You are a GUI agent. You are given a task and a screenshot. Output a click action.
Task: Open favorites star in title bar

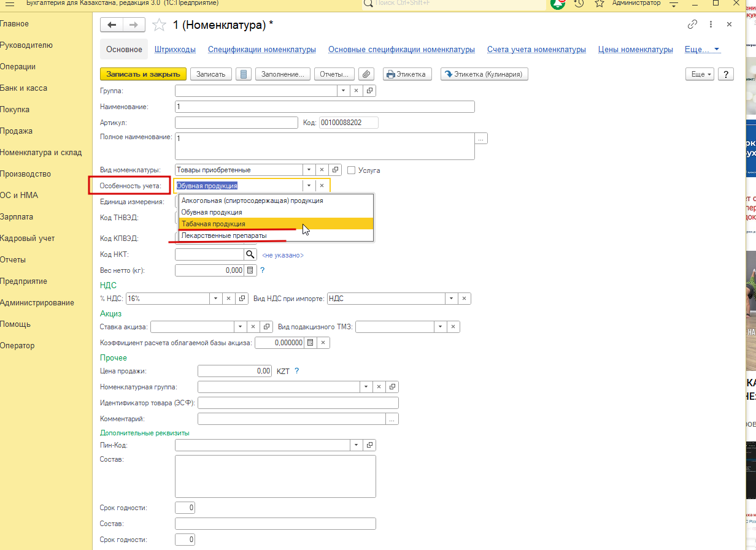pyautogui.click(x=600, y=4)
